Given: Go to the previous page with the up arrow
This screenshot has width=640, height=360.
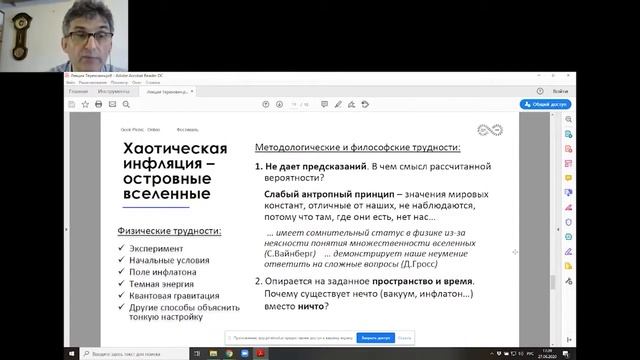Looking at the screenshot, I should (x=266, y=104).
